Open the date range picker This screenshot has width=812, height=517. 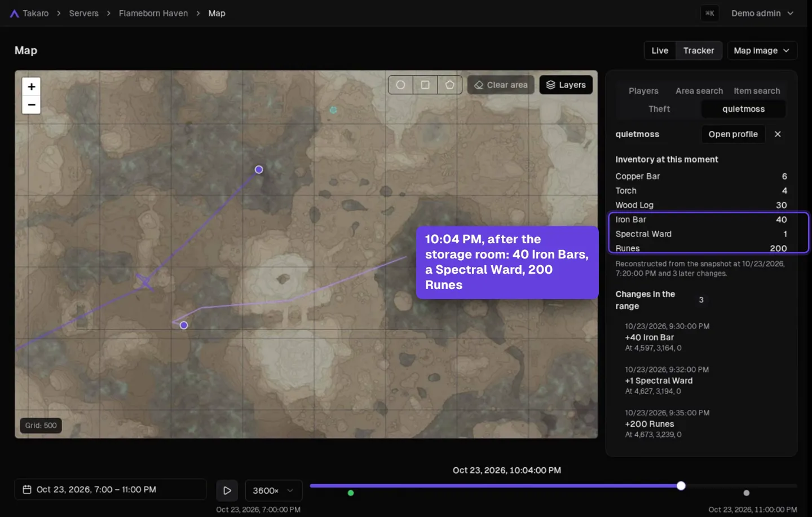point(111,489)
